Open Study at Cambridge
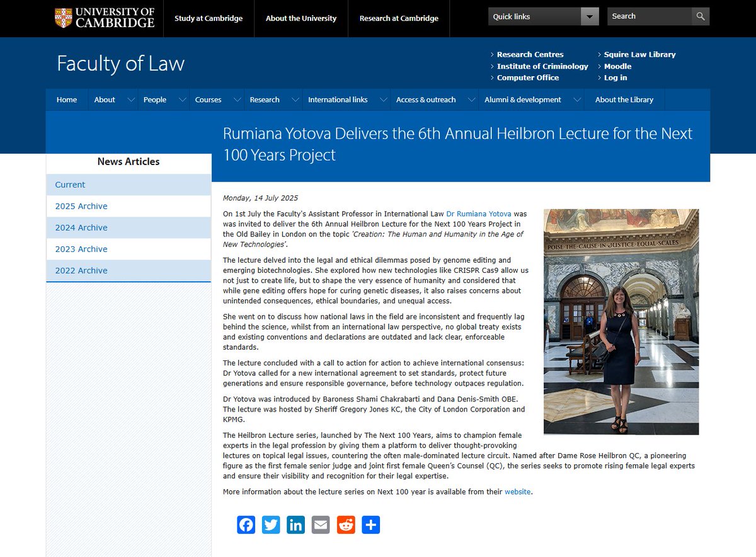The width and height of the screenshot is (756, 557). pos(209,18)
